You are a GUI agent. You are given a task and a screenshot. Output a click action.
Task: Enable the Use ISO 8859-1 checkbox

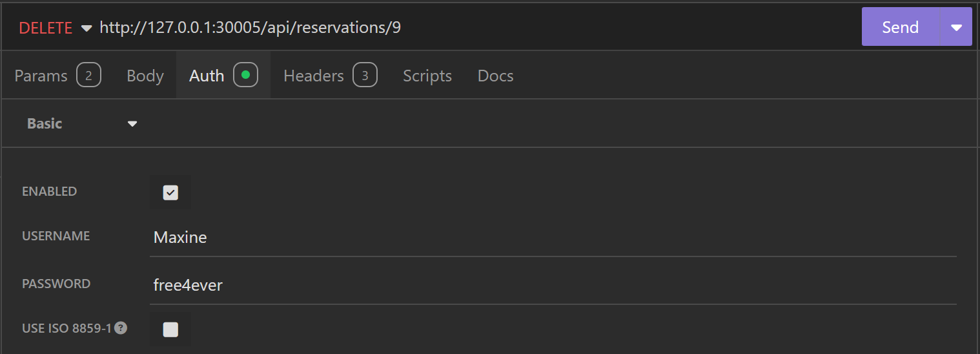click(170, 329)
